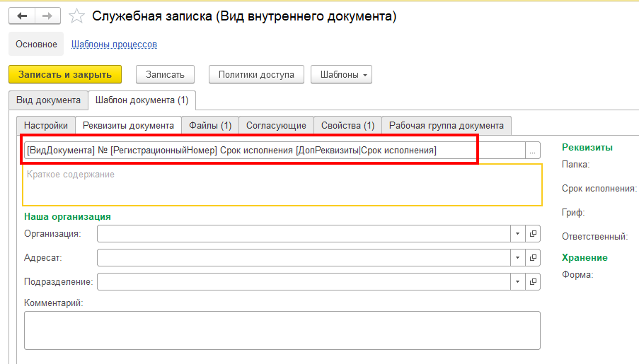Click the Краткое содержание text area
Screen dimensions: 639x364
[282, 185]
